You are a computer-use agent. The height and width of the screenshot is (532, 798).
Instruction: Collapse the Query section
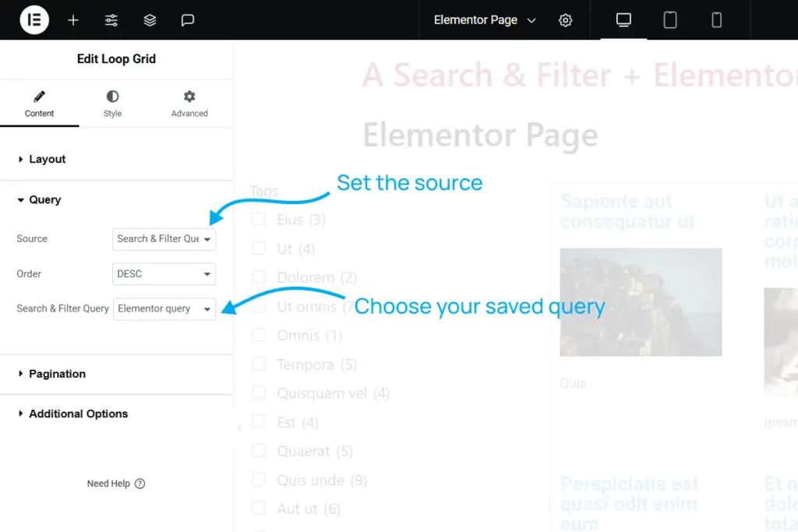(x=116, y=200)
